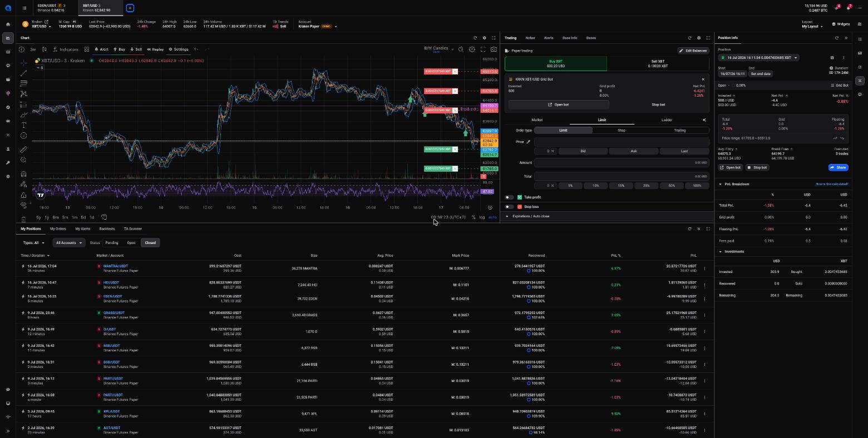Remove the 65513.5 grid order from chart
The width and height of the screenshot is (868, 438).
click(x=455, y=72)
